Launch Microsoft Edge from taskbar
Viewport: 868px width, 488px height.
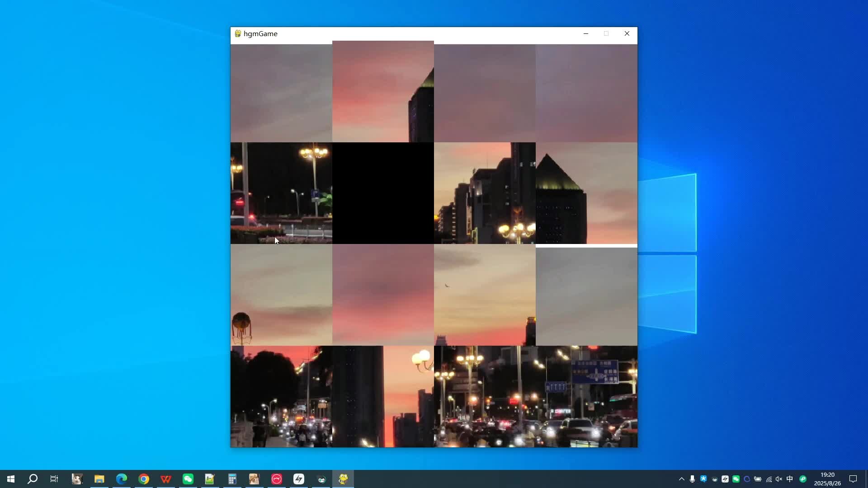point(121,479)
